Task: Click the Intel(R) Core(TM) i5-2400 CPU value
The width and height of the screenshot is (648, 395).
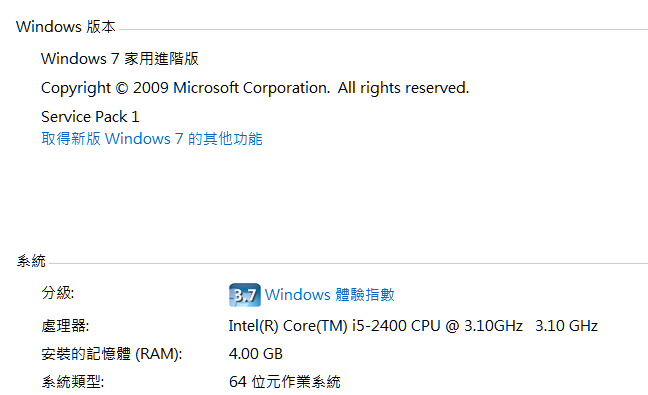Action: click(375, 326)
